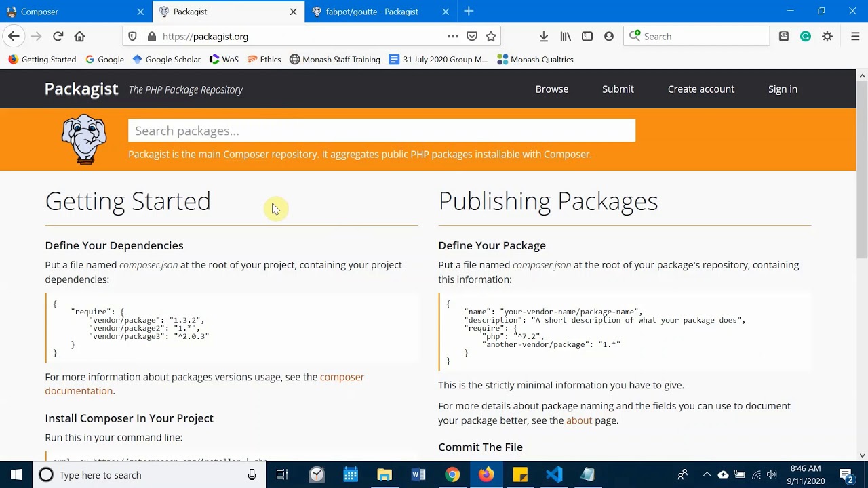Open Google bookmark
The image size is (868, 488).
point(104,60)
